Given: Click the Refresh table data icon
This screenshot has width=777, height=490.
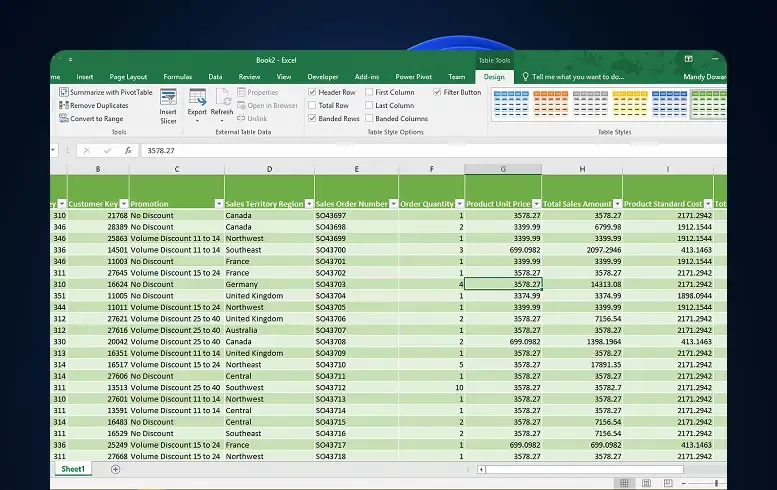Looking at the screenshot, I should [221, 102].
